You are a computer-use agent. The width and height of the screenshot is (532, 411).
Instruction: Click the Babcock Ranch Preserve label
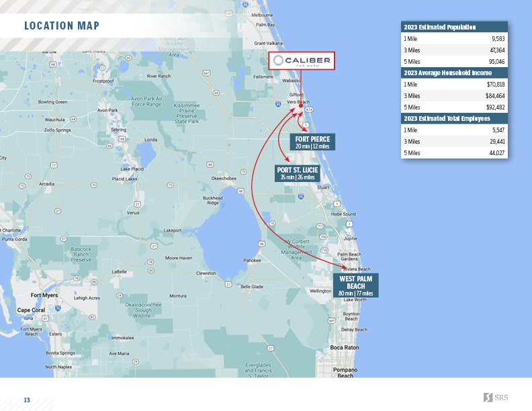point(81,255)
